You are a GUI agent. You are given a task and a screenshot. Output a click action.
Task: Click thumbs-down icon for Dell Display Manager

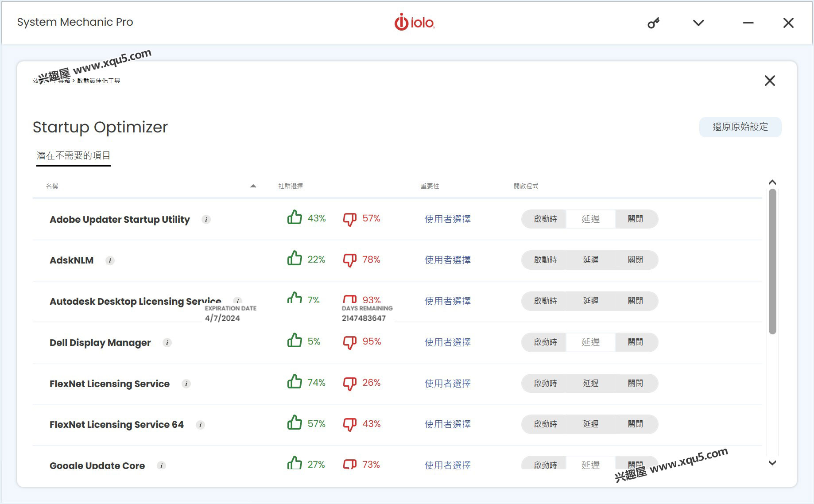(350, 343)
